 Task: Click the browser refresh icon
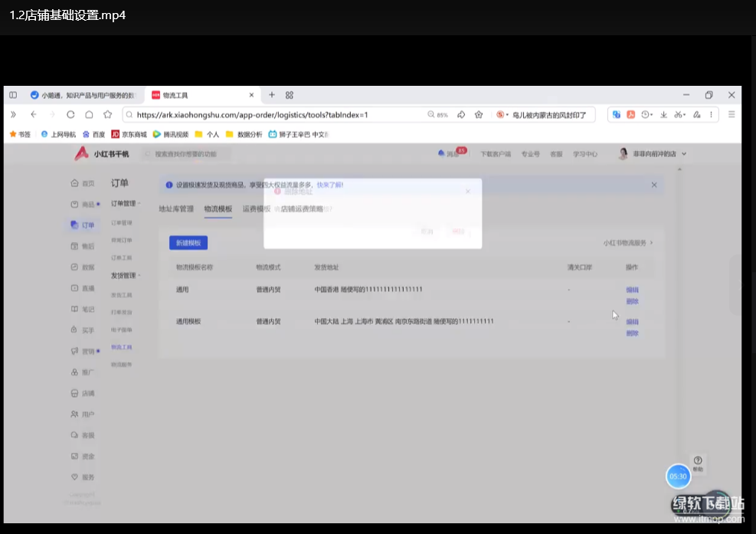coord(70,115)
